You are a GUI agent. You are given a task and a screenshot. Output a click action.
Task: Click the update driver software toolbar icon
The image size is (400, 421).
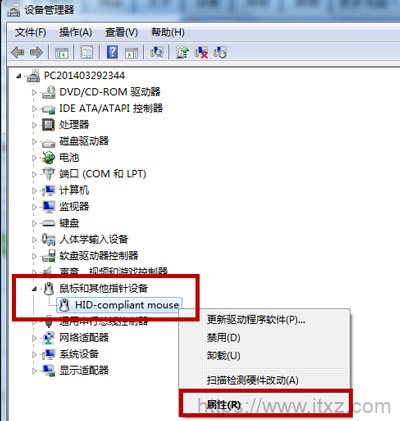click(182, 52)
